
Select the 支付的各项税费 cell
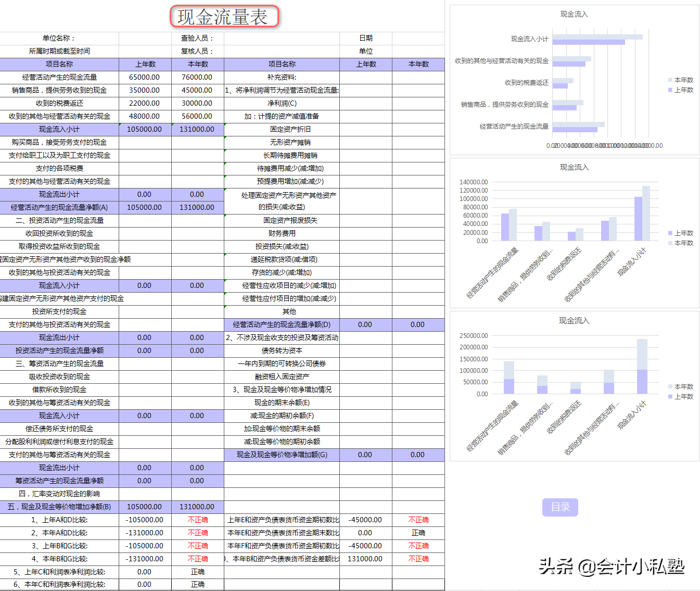pyautogui.click(x=59, y=168)
